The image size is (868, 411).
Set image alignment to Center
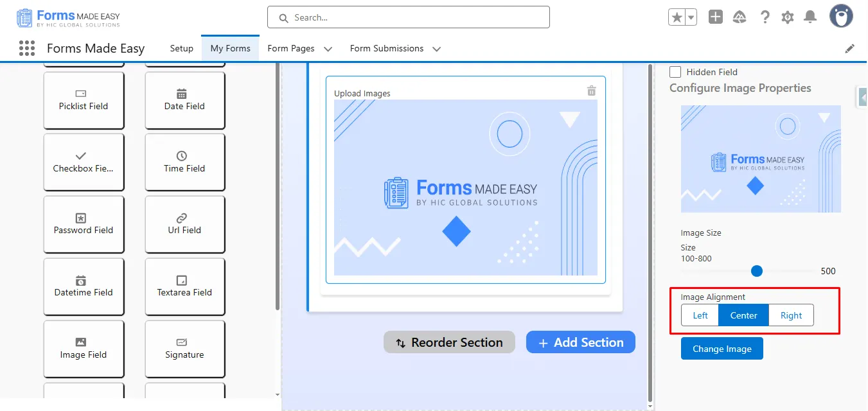[744, 315]
